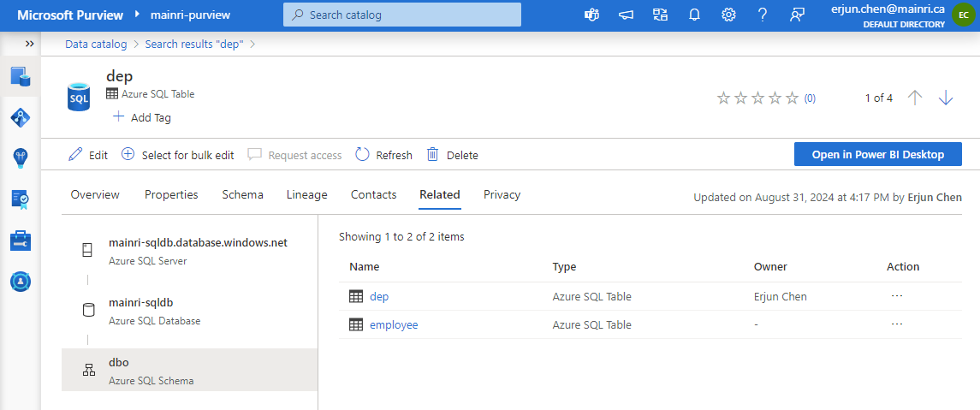
Task: Click the notifications bell icon
Action: 694,15
